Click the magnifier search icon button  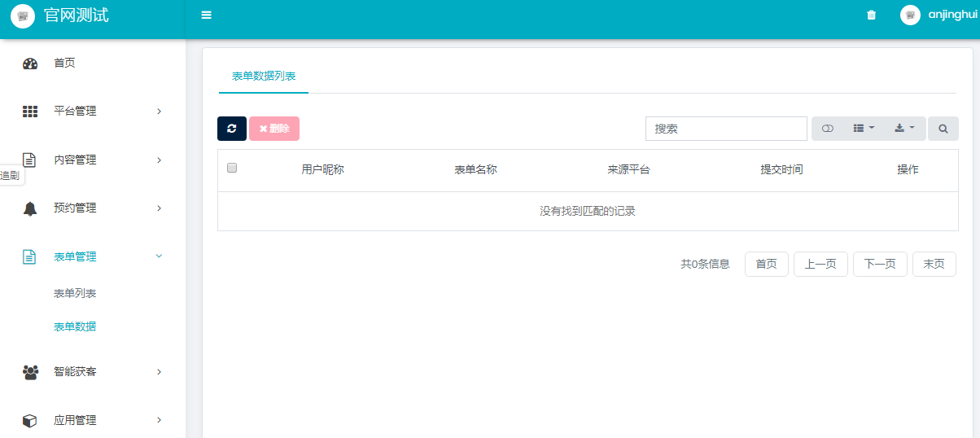[x=943, y=129]
